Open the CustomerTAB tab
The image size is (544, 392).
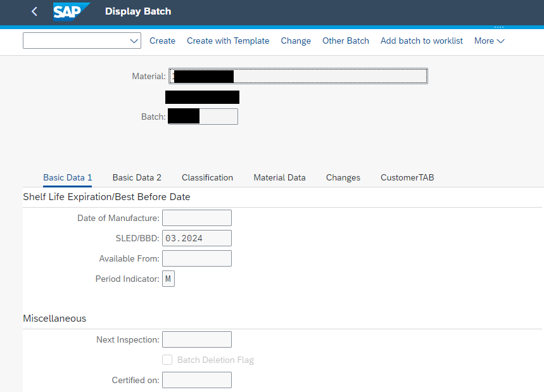coord(407,177)
